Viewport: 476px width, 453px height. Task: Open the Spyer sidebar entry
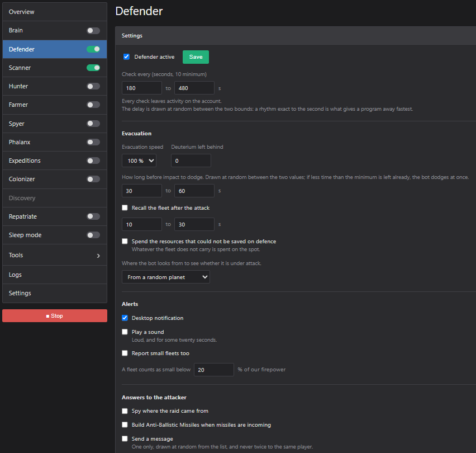[x=16, y=124]
